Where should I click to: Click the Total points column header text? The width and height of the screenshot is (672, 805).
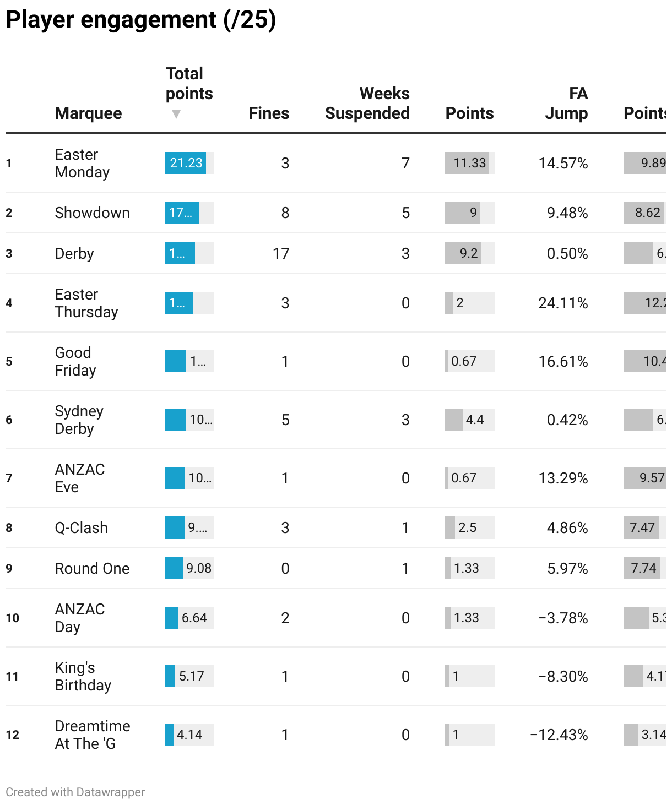189,83
